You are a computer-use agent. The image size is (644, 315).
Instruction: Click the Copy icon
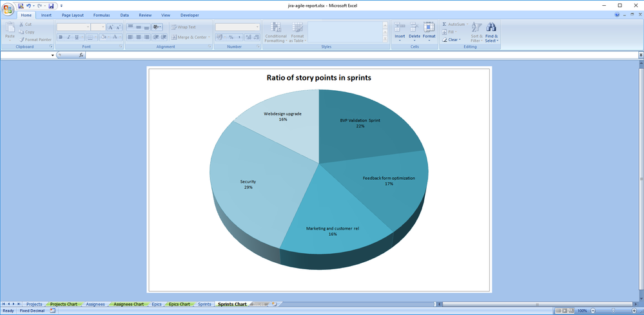pos(22,32)
